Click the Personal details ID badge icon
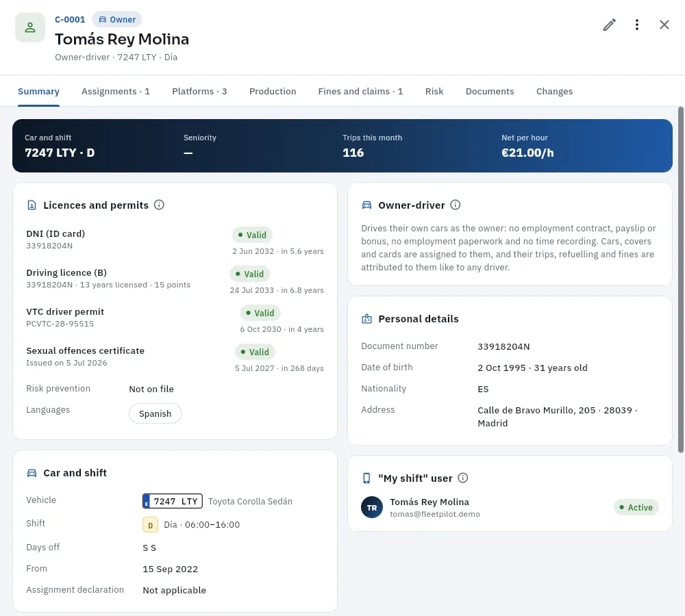Viewport: 685px width, 616px height. pos(366,319)
